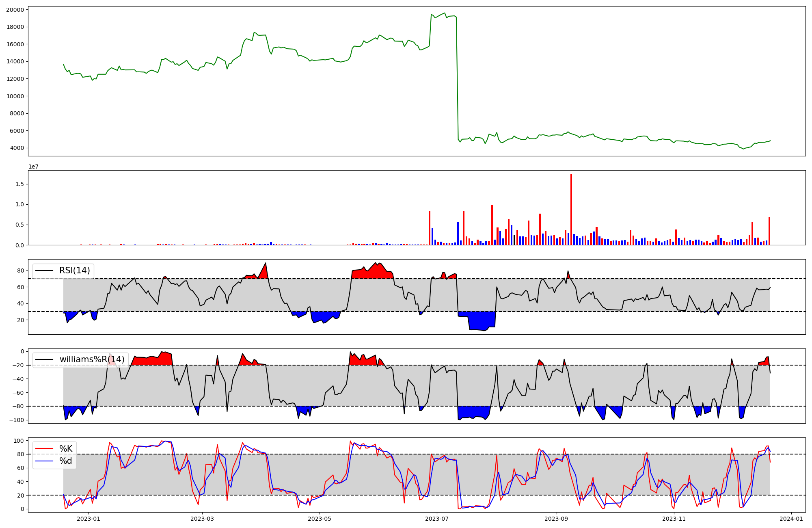Click the 2023-01 date tick label
The image size is (812, 528).
tap(88, 519)
